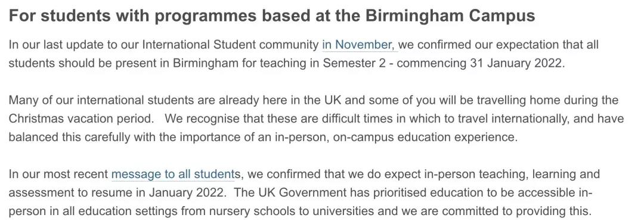The image size is (644, 224).
Task: Click the "In our most recent" sentence start
Action: coord(58,174)
